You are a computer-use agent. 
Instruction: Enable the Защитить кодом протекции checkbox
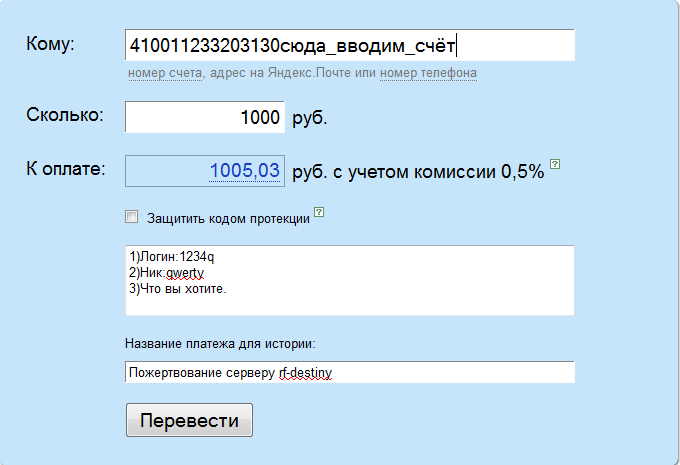[131, 216]
